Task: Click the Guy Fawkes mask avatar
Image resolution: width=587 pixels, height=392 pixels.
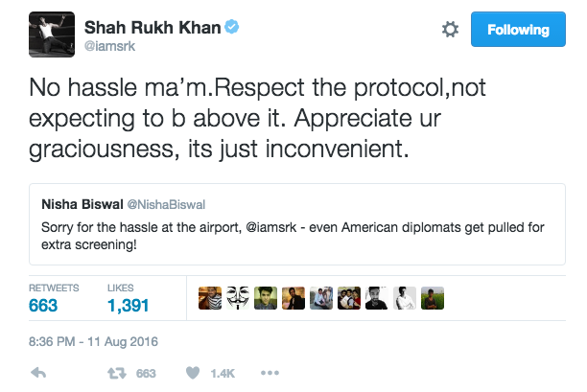Action: [x=238, y=298]
